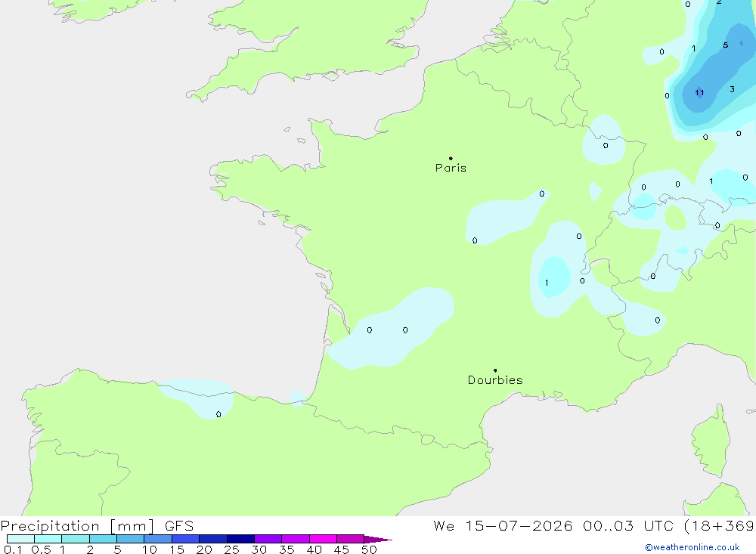
Task: Select the Dourbies location dot marker
Action: 495,370
